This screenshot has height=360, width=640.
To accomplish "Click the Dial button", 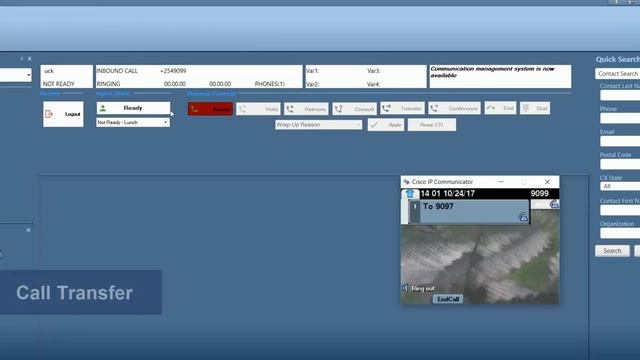I will (x=535, y=108).
